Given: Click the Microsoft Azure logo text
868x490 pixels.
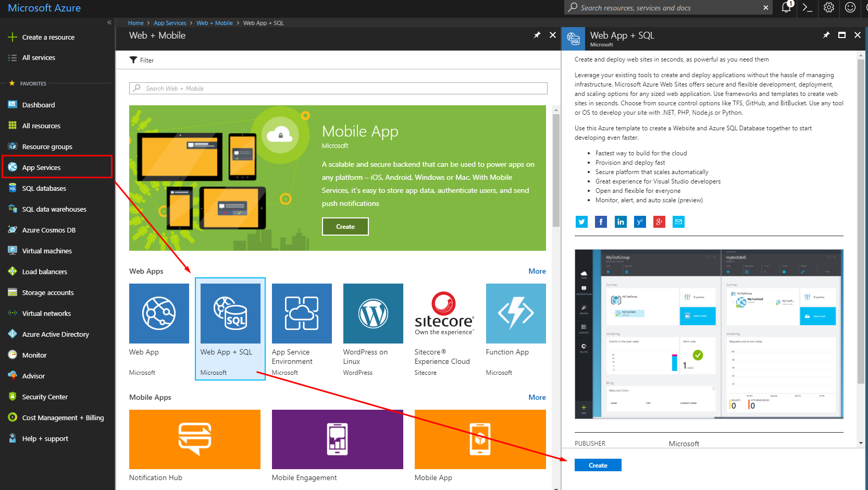Looking at the screenshot, I should click(x=44, y=8).
